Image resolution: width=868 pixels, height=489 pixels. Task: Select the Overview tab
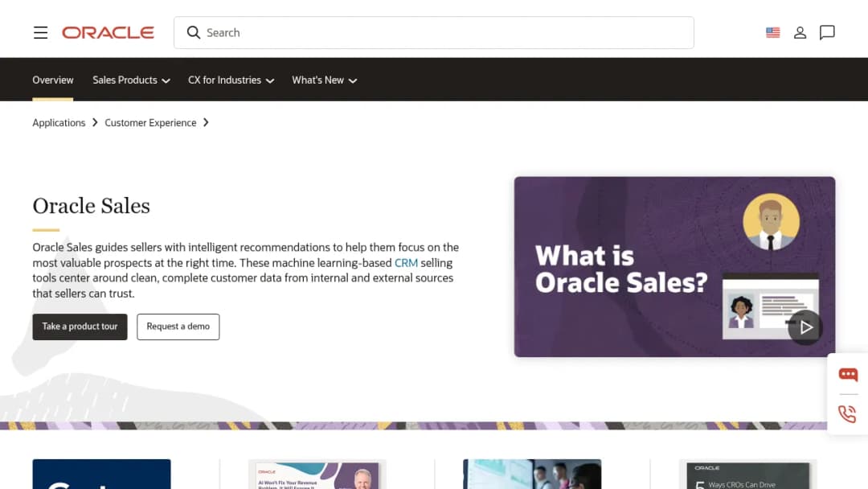[x=52, y=80]
